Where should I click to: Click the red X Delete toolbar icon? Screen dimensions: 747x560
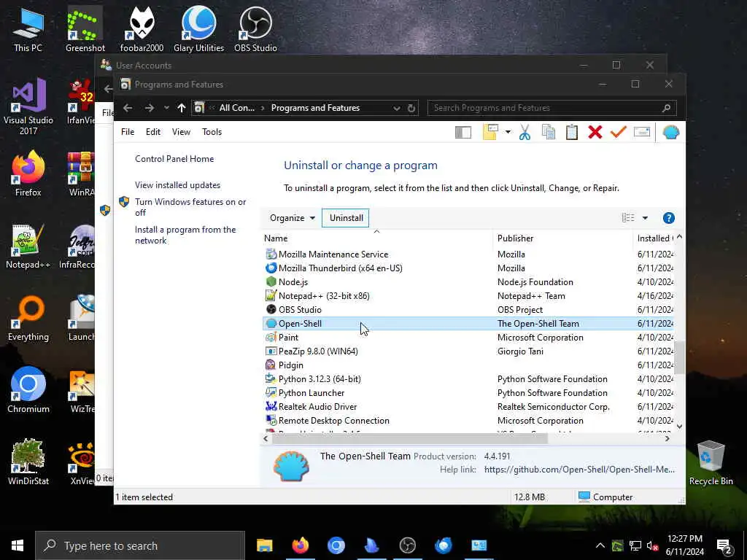(x=595, y=133)
